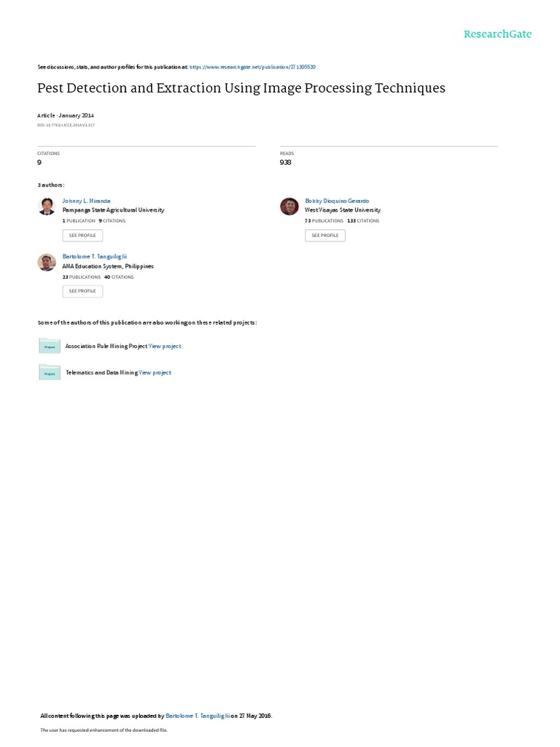Click the paper title Pest Detection and Extraction
The image size is (560, 747).
point(241,88)
